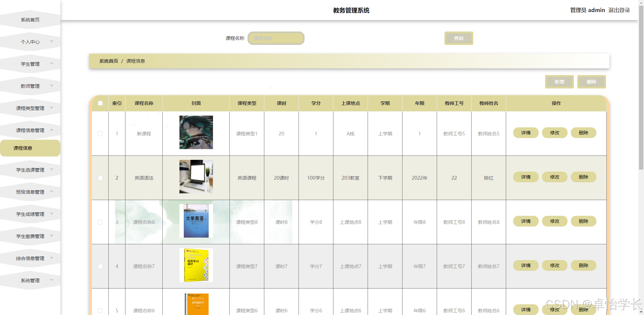
Task: Click the 课程名称 column header
Action: click(144, 103)
